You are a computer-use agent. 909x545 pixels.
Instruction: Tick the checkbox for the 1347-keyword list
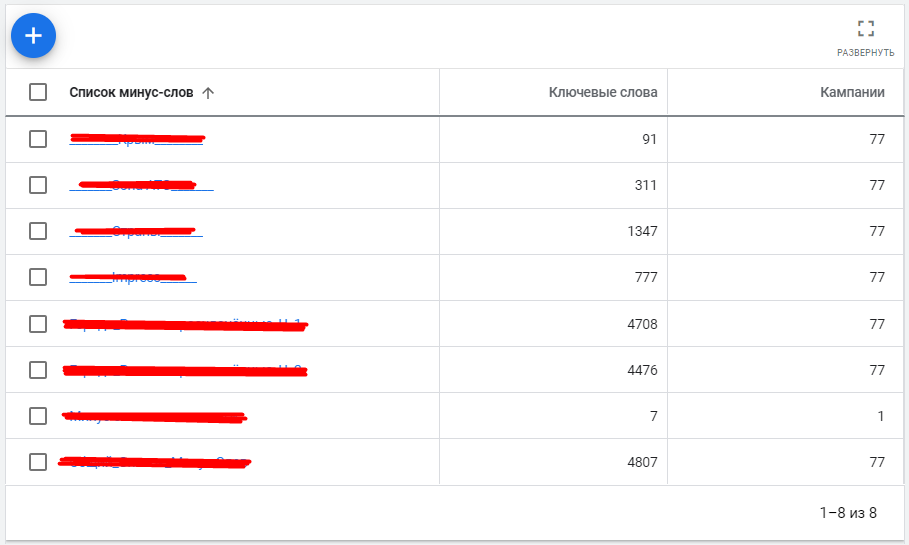point(38,231)
